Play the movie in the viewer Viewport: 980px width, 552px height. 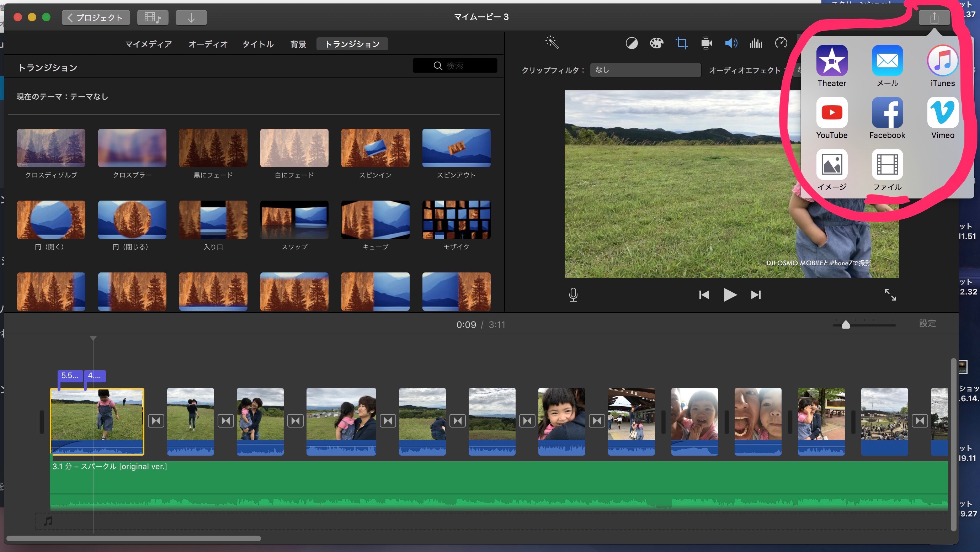[x=730, y=295]
